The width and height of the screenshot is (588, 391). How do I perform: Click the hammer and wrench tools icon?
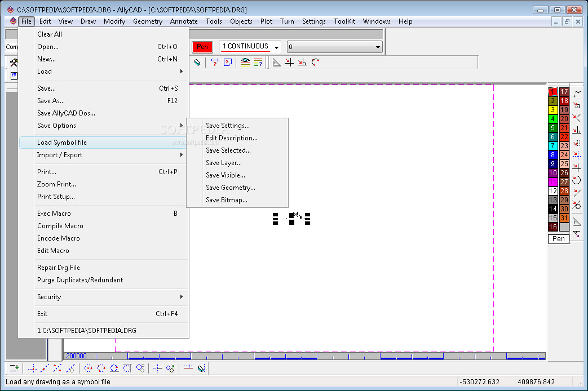(14, 63)
